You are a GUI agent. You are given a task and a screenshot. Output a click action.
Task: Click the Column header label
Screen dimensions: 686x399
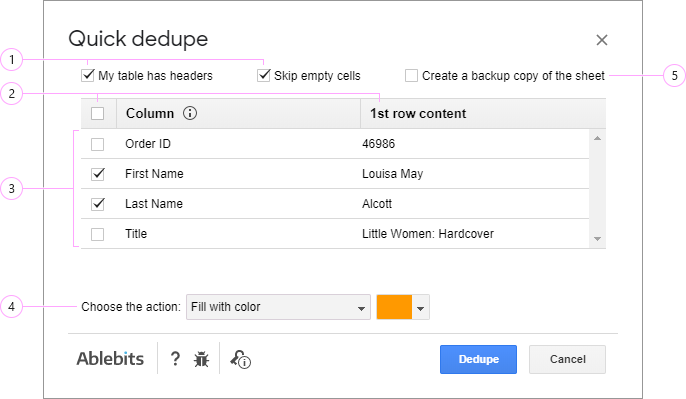tap(150, 113)
